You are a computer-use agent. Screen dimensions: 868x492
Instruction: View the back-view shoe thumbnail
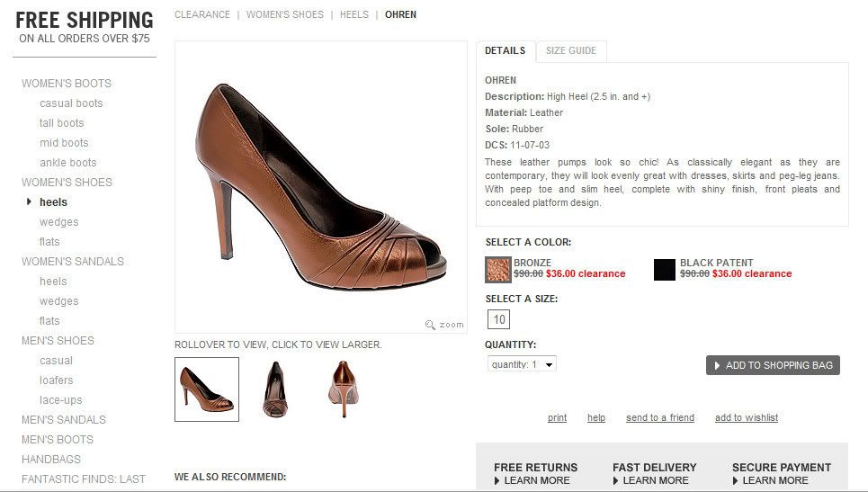pos(342,389)
